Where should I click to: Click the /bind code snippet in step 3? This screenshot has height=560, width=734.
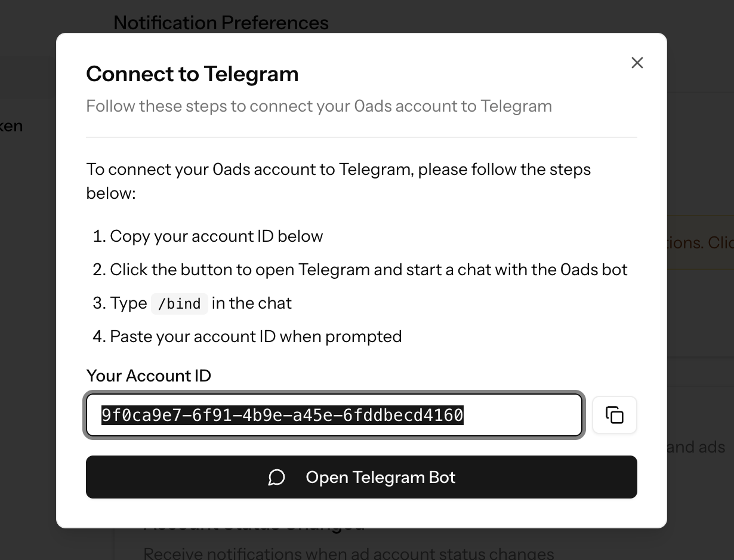[179, 303]
